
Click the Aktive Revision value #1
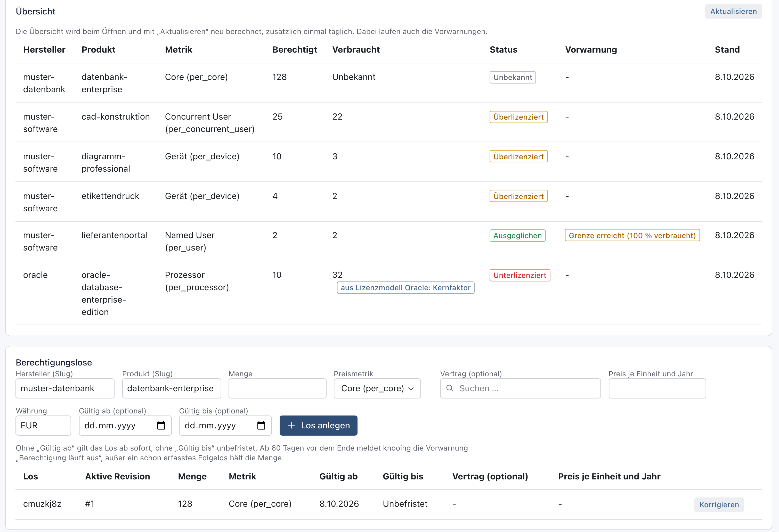point(90,504)
